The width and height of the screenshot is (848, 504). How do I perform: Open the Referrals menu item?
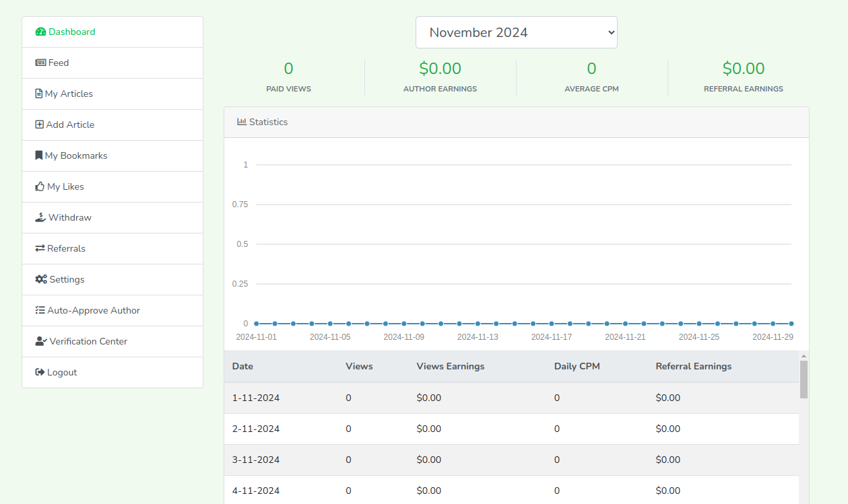coord(66,248)
